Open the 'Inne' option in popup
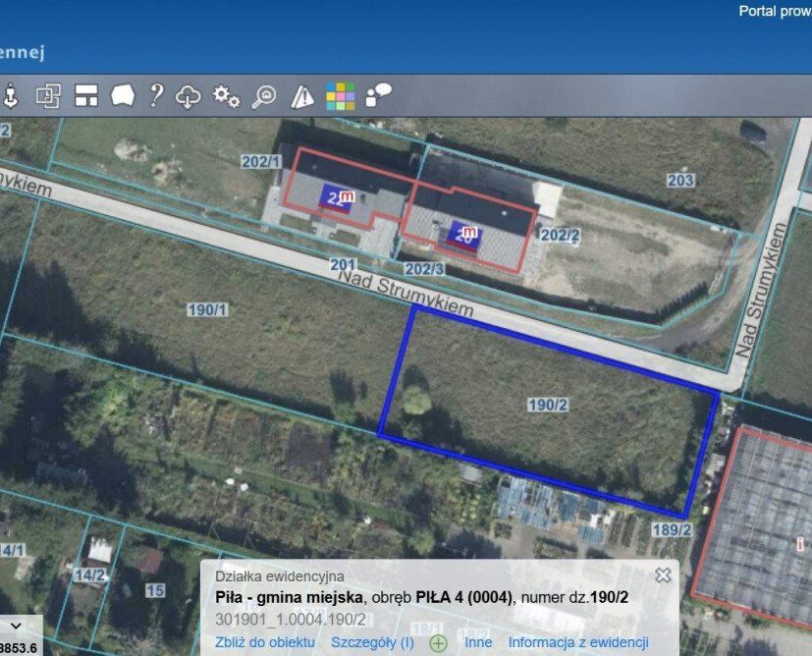 click(x=478, y=642)
